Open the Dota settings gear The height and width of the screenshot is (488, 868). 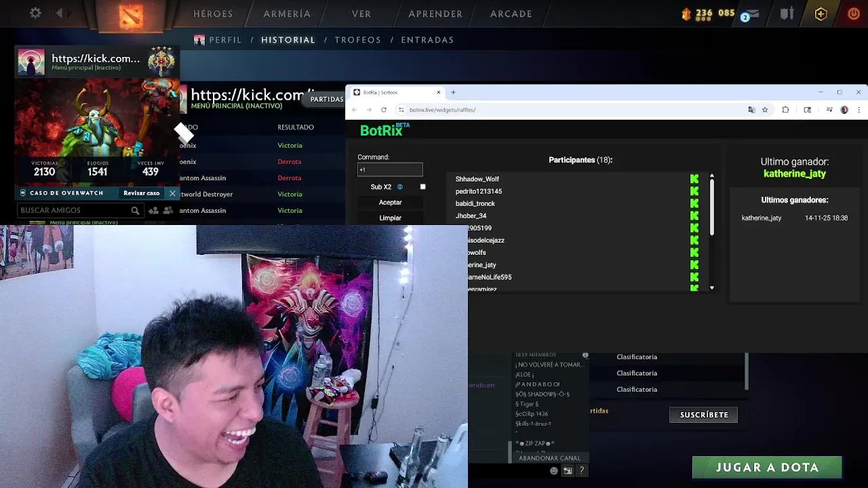(x=35, y=13)
